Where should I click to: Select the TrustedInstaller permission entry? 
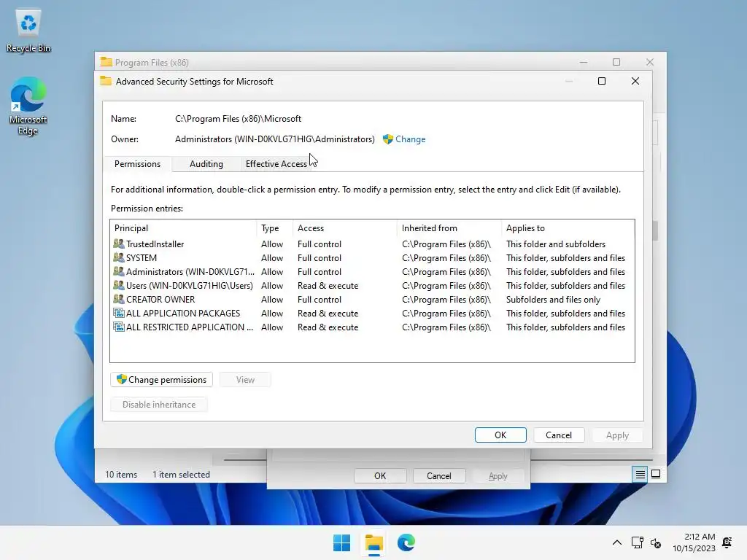[372, 244]
